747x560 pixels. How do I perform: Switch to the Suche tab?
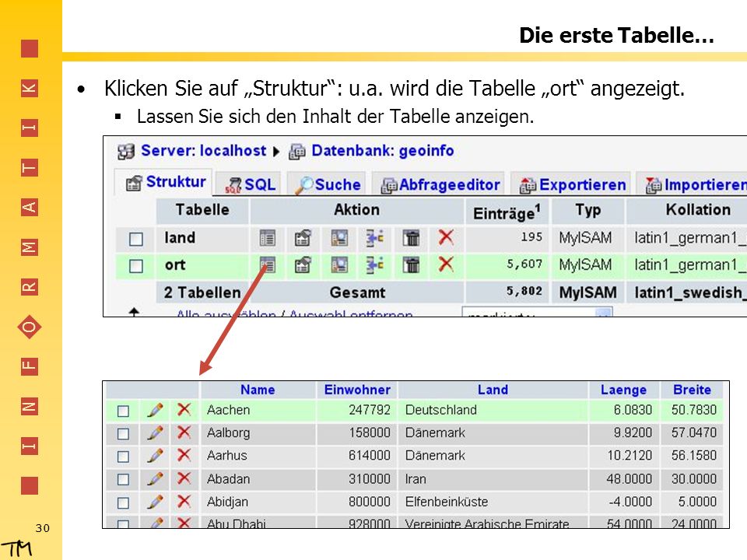pos(328,184)
